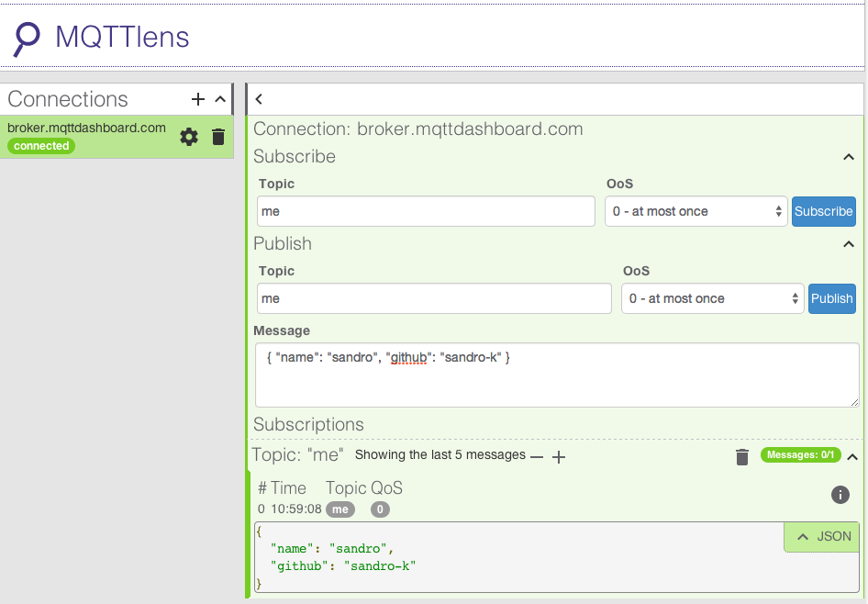Click into the Message text area
868x604 pixels.
557,375
